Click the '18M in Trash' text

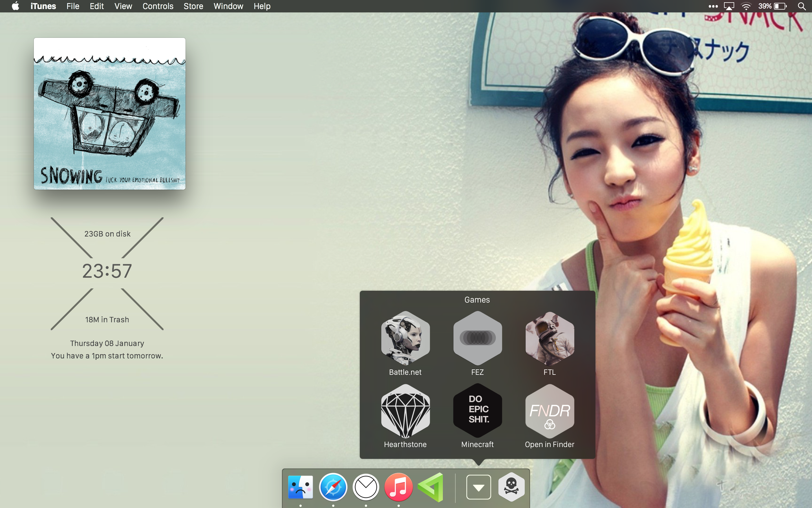coord(107,319)
